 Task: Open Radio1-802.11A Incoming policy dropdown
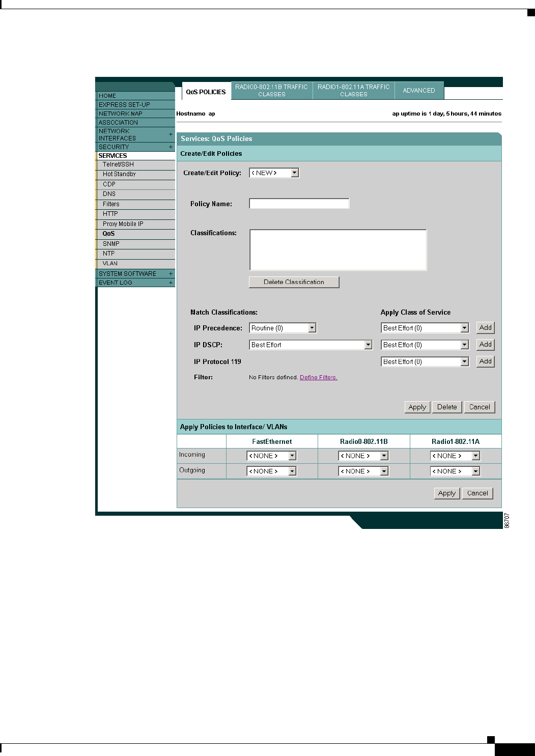455,456
